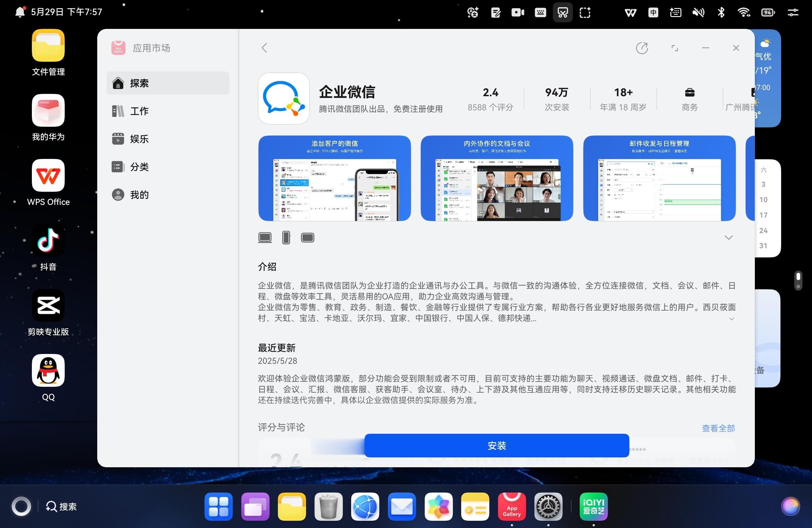Screen dimensions: 812x528
Task: Click the blue 安装 button
Action: (497, 446)
